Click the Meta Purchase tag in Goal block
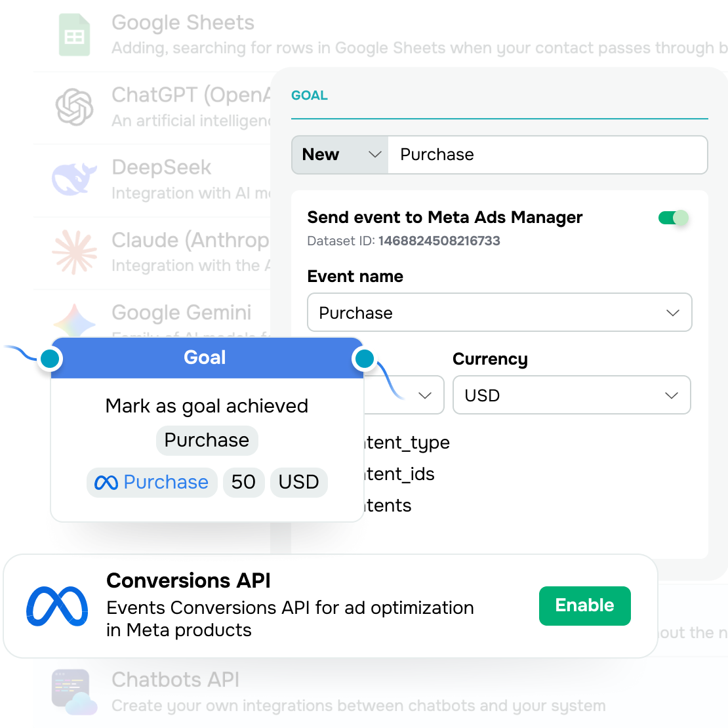This screenshot has height=728, width=728. (x=152, y=483)
